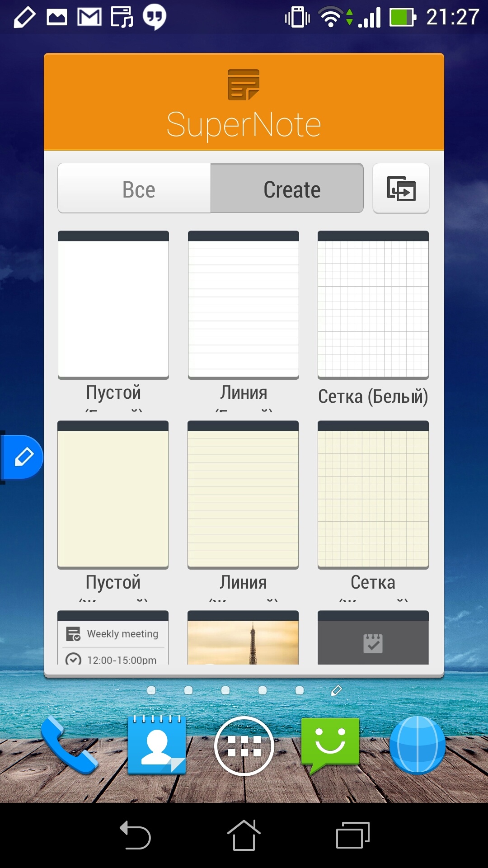Launch the Messaging app with smiley icon
This screenshot has width=488, height=868.
point(330,745)
